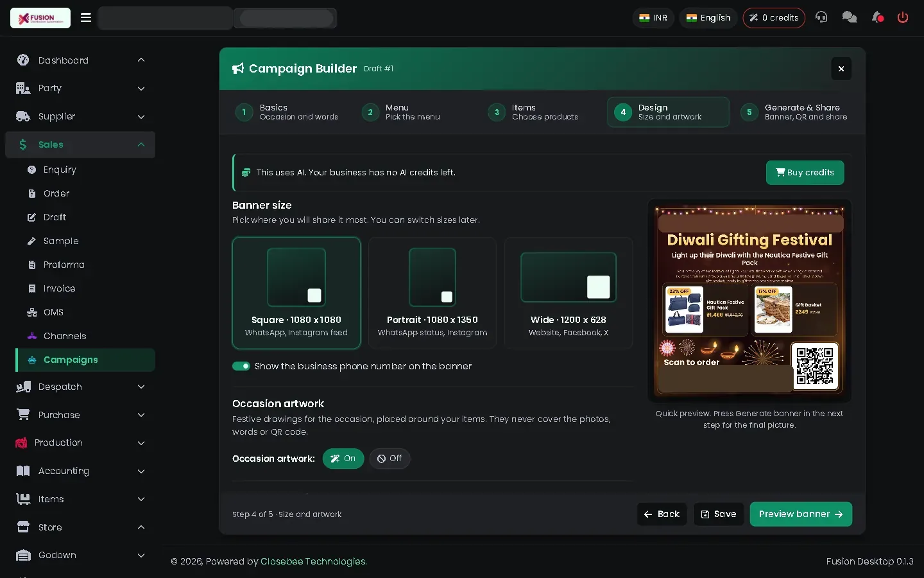
Task: Click the Party sidebar icon
Action: (x=23, y=88)
